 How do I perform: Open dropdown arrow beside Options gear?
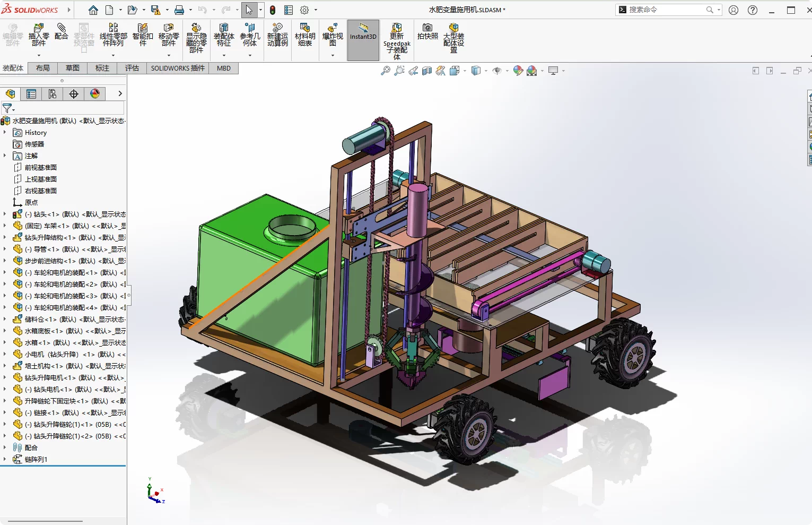point(316,10)
